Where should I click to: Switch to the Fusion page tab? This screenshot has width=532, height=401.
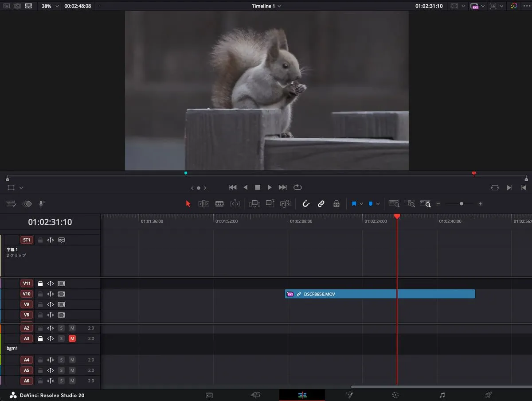(x=349, y=395)
